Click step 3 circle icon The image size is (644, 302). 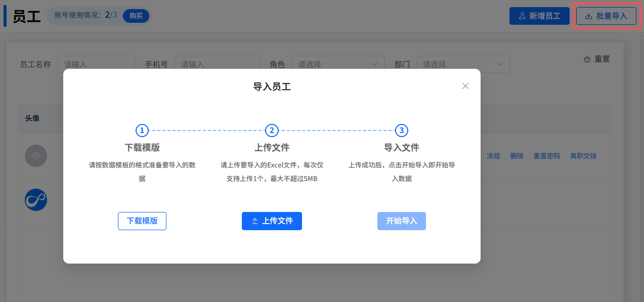click(401, 131)
